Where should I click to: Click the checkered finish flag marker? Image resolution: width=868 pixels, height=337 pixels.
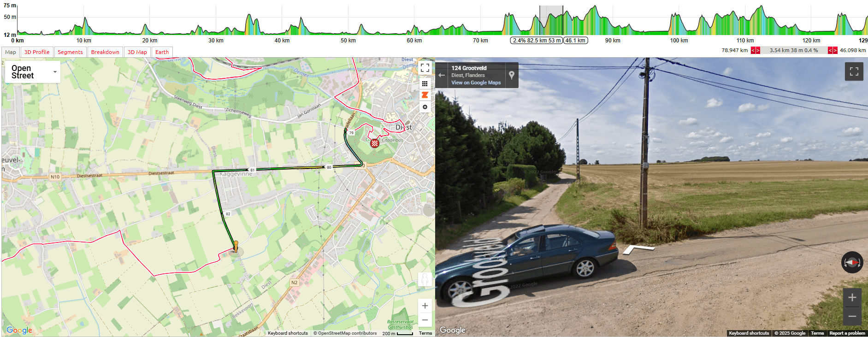coord(375,143)
